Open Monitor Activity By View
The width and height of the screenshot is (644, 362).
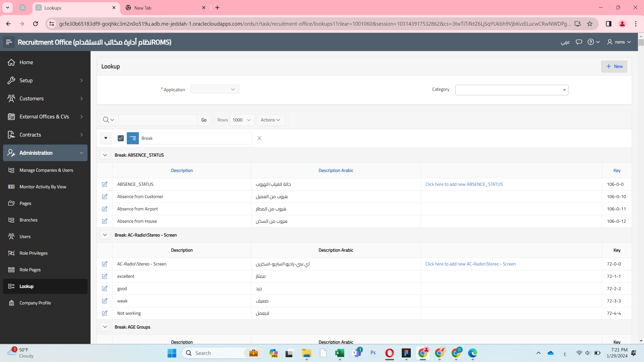[x=45, y=187]
